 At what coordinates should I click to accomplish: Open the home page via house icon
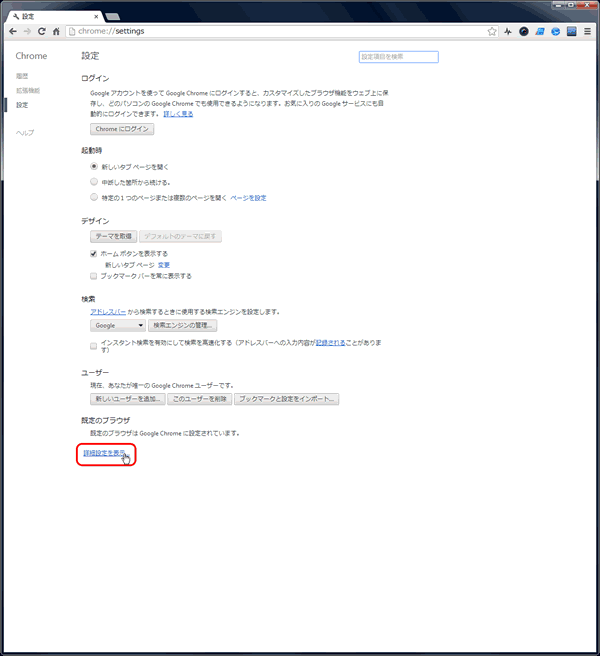pyautogui.click(x=56, y=31)
